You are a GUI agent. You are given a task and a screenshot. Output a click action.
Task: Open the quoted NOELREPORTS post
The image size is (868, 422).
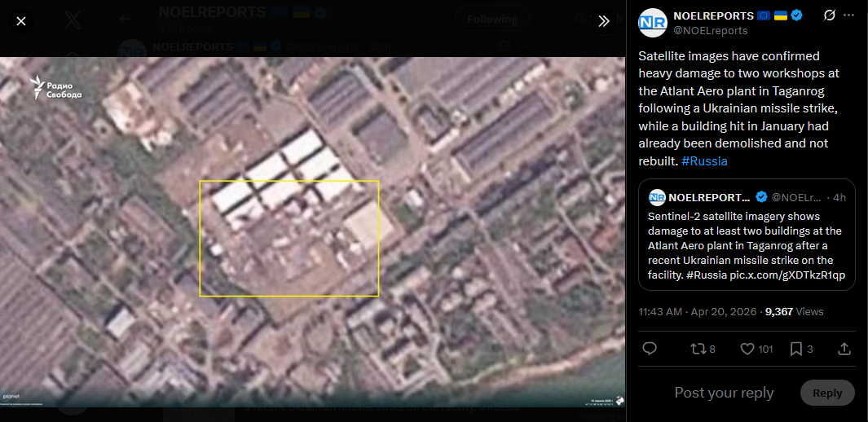coord(747,235)
